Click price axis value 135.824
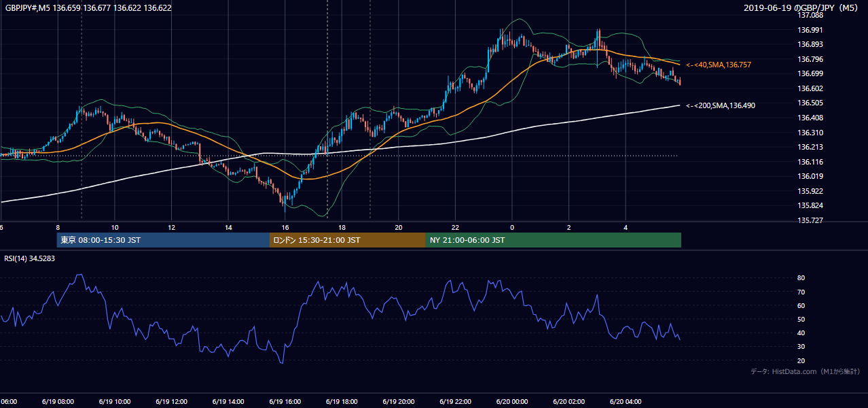Screen dimensions: 868x408 (810, 205)
